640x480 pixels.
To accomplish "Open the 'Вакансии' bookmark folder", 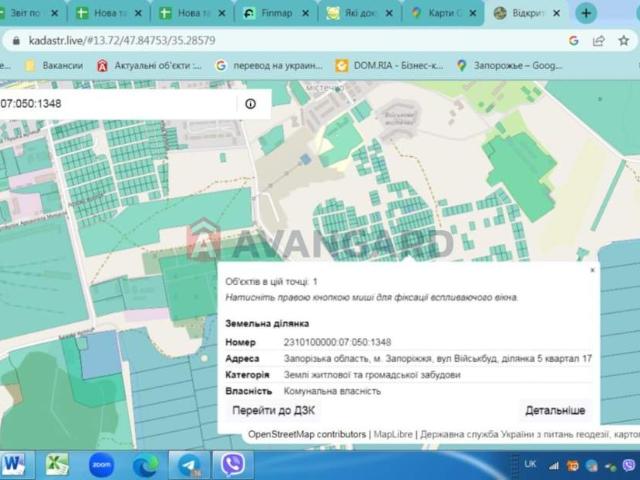I will click(x=54, y=65).
